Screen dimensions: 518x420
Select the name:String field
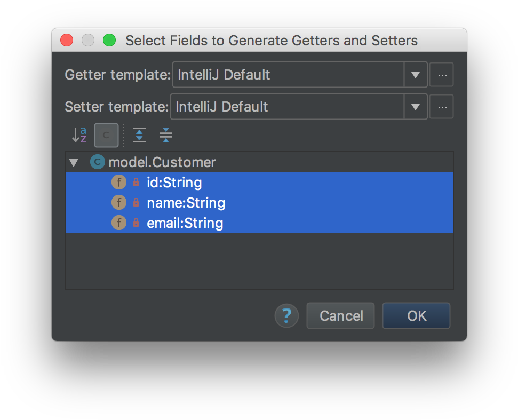(186, 202)
